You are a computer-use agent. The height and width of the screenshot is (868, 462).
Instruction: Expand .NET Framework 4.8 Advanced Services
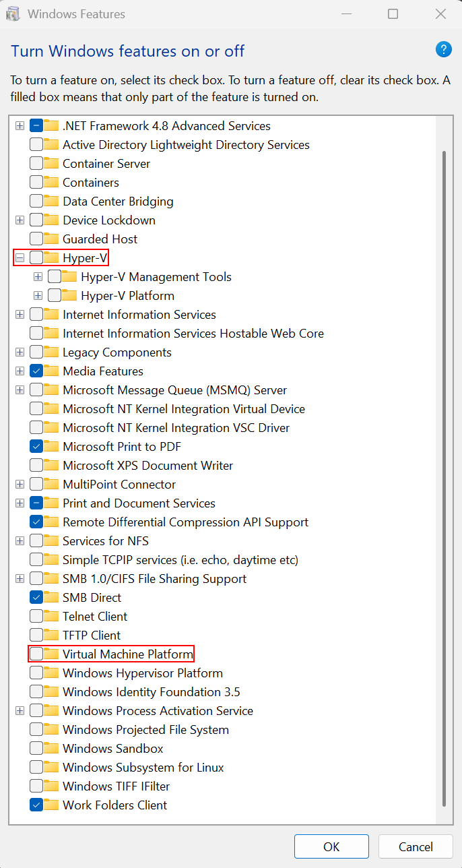point(20,125)
